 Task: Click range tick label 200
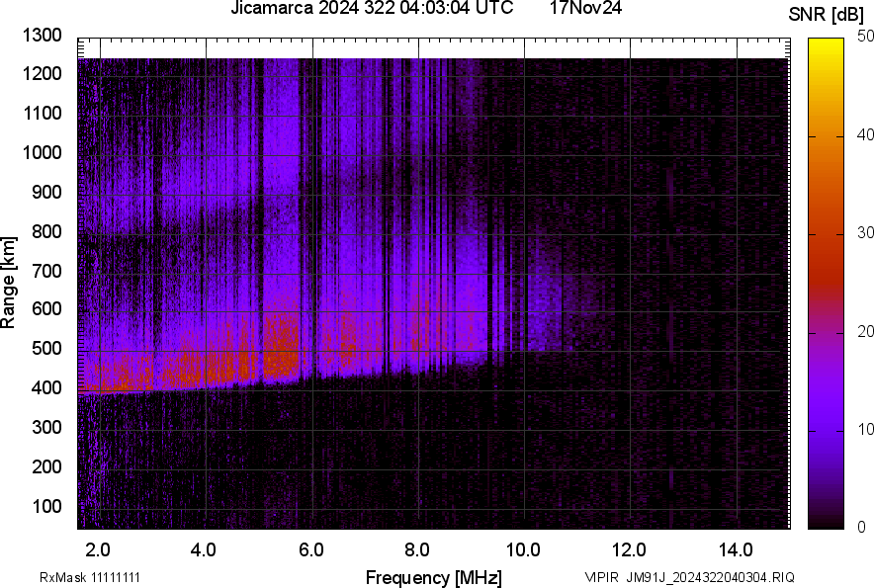pos(46,465)
